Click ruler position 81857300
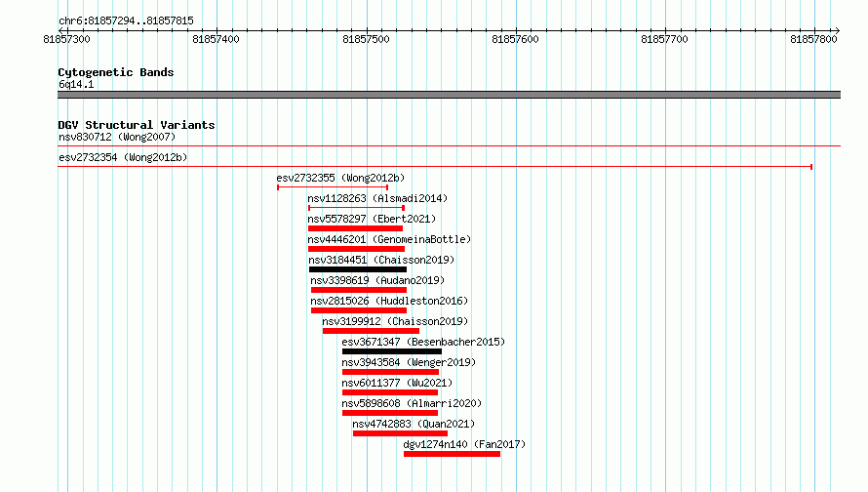The width and height of the screenshot is (868, 492). pyautogui.click(x=66, y=39)
